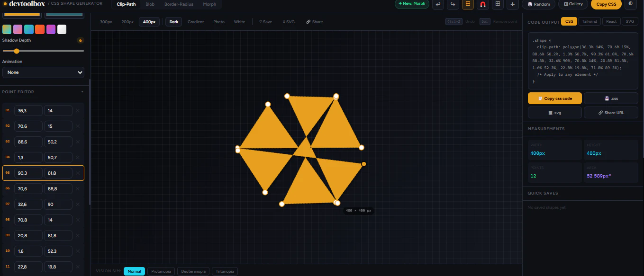The height and width of the screenshot is (276, 644).
Task: Pick the orange-red gradient swatch
Action: click(40, 29)
